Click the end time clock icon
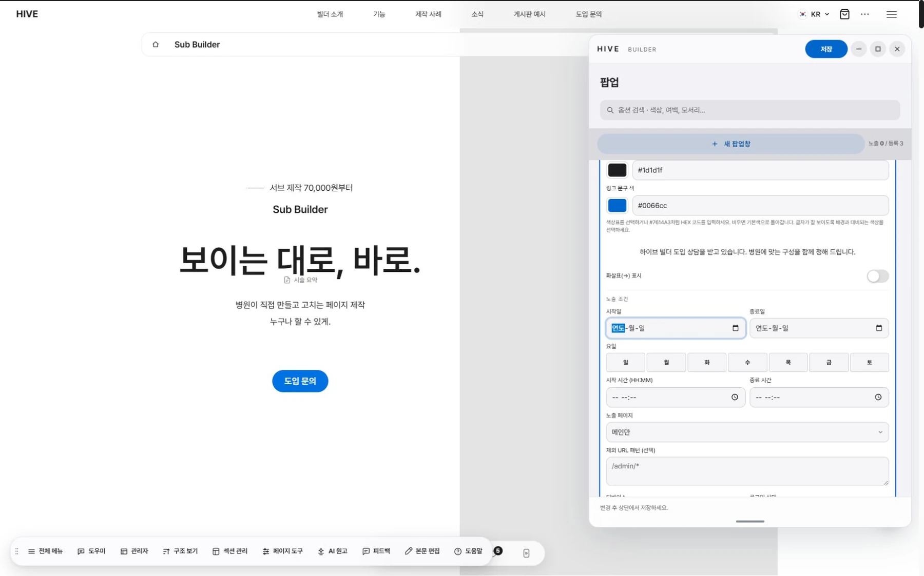Image resolution: width=924 pixels, height=576 pixels. coord(878,397)
